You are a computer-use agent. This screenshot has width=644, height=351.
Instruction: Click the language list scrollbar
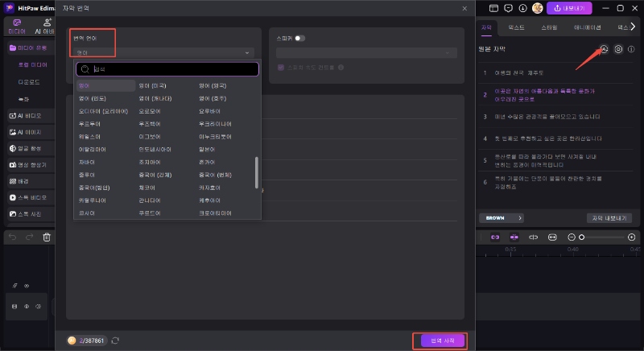[x=257, y=172]
